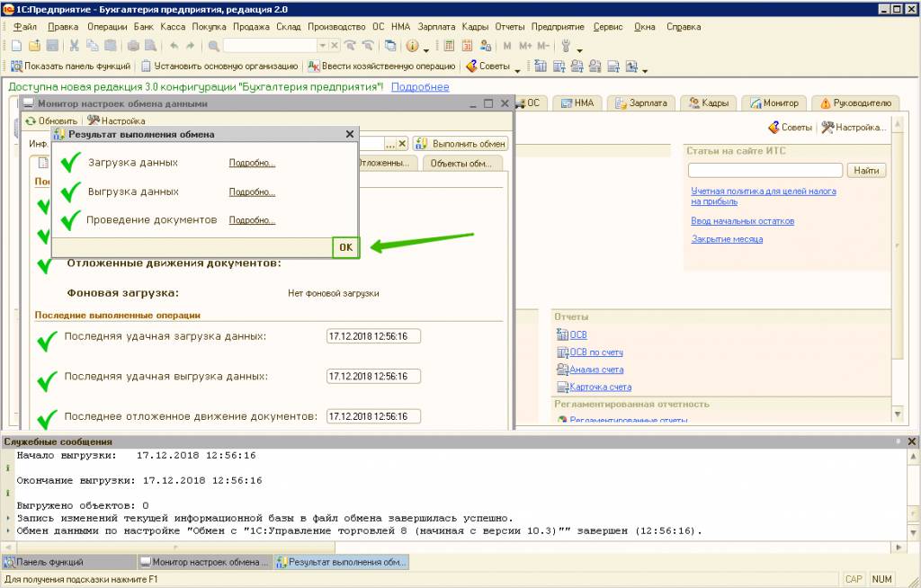Image resolution: width=921 pixels, height=588 pixels.
Task: Open the Банк menu
Action: pyautogui.click(x=143, y=26)
